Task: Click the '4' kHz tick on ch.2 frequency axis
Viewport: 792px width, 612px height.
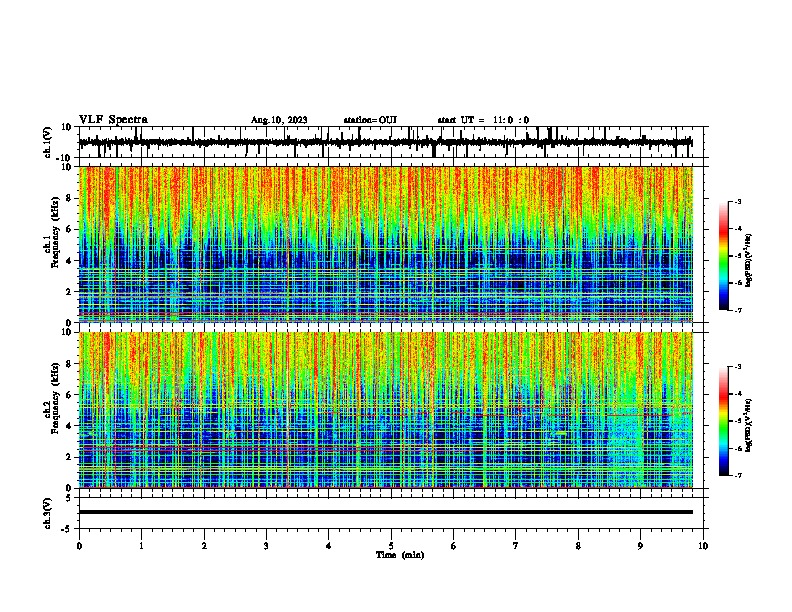Action: (69, 426)
